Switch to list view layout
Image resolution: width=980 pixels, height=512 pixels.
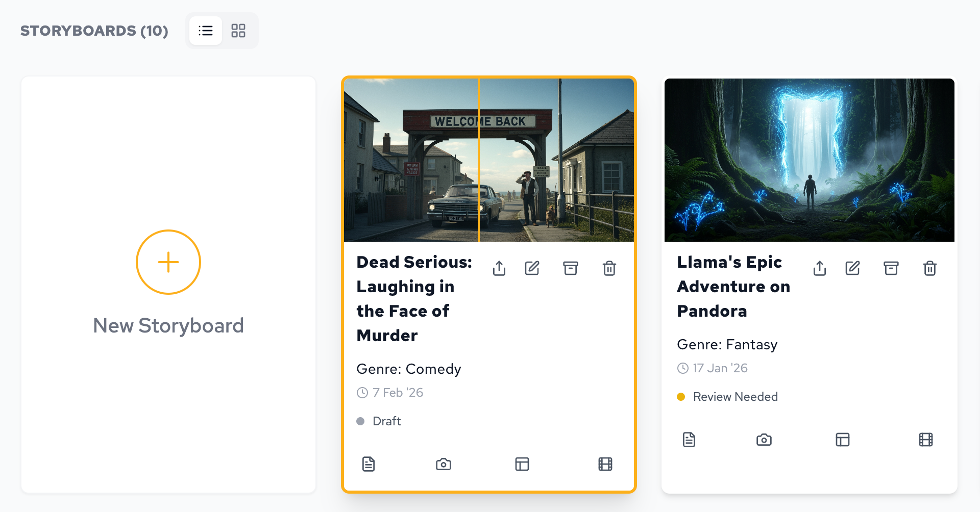[206, 31]
